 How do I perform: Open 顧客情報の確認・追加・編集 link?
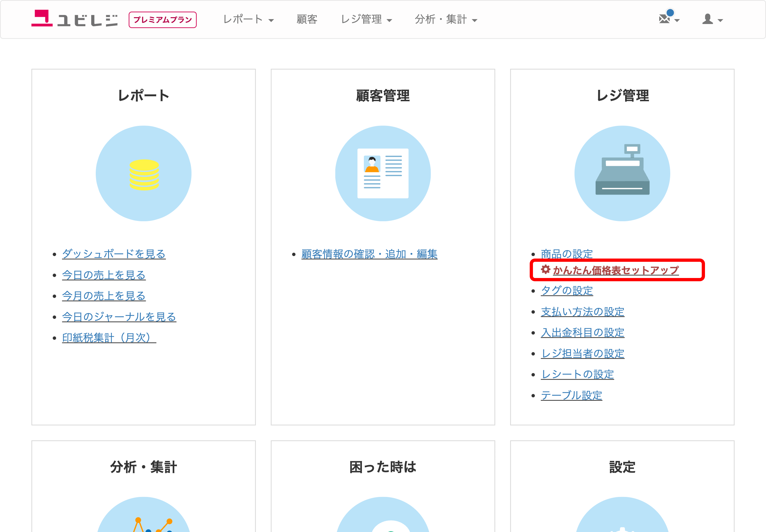coord(369,254)
